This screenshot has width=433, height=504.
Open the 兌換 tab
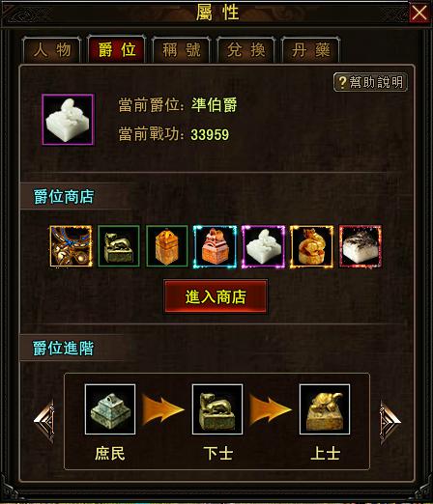click(x=245, y=50)
